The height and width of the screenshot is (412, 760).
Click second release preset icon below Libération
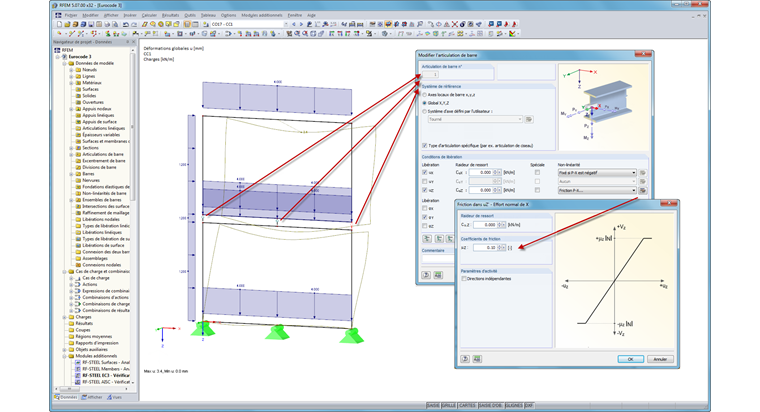tap(439, 238)
